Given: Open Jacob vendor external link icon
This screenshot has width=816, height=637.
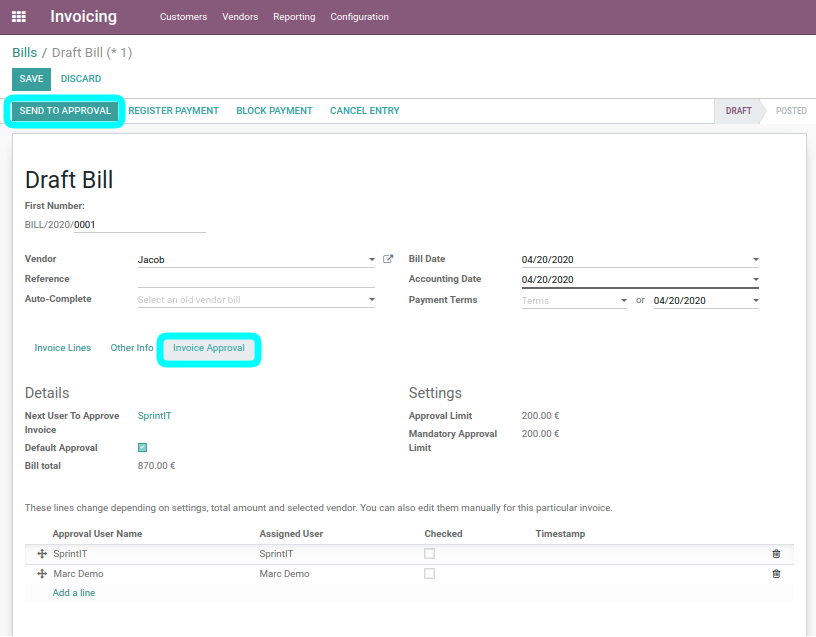Looking at the screenshot, I should coord(388,259).
